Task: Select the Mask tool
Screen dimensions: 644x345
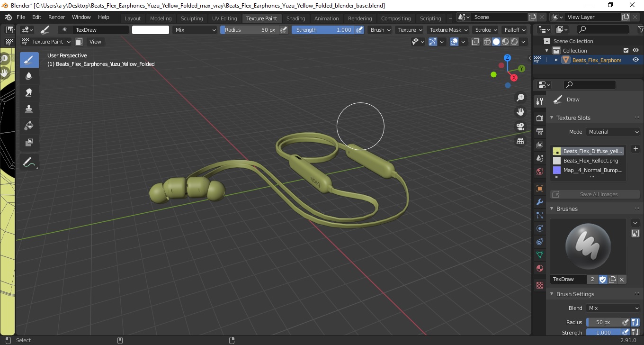Action: (29, 142)
